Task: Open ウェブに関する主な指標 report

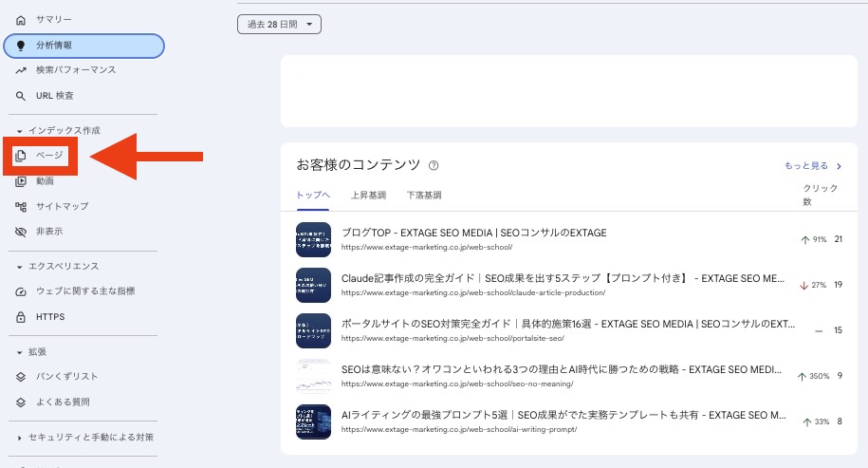Action: coord(83,291)
